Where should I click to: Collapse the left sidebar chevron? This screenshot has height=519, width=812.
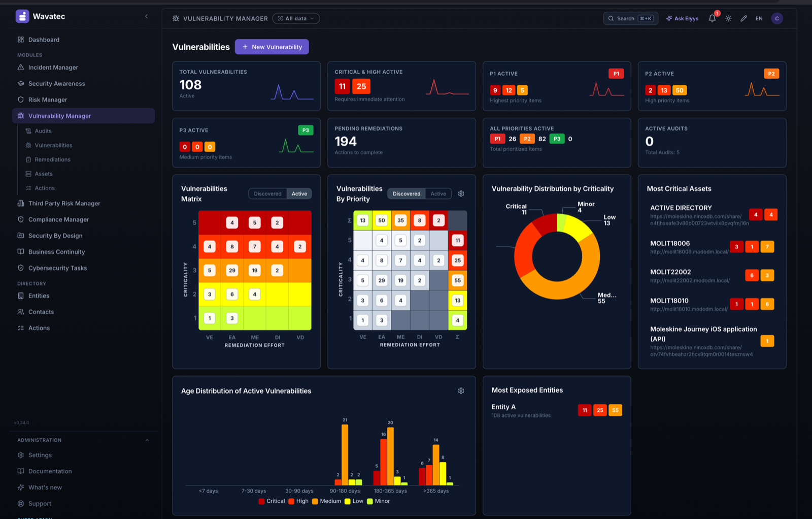click(146, 16)
